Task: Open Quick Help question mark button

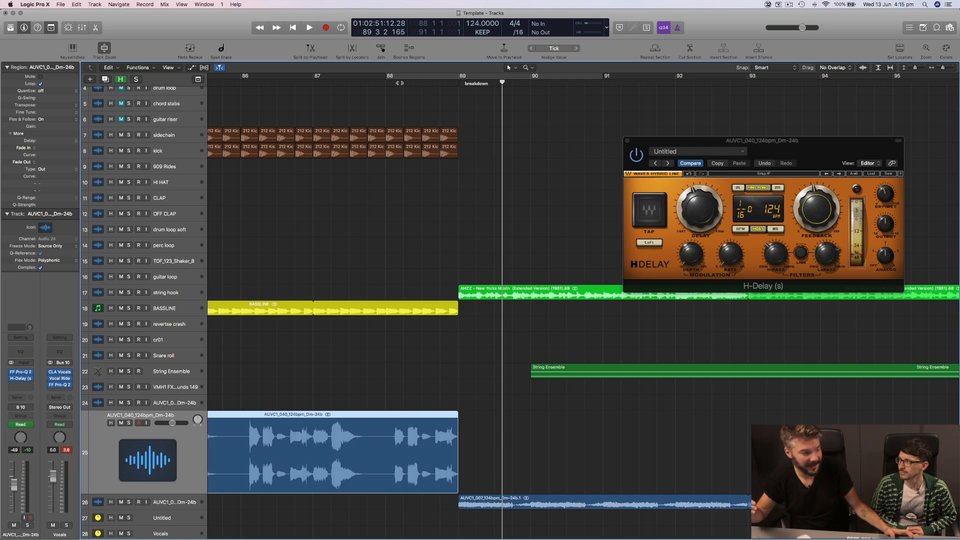Action: pyautogui.click(x=37, y=28)
